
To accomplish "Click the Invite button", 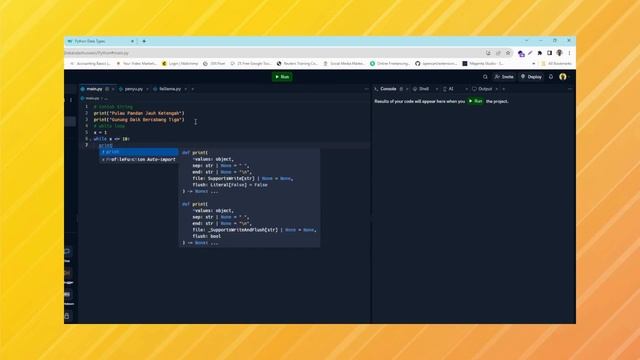I will [x=504, y=77].
